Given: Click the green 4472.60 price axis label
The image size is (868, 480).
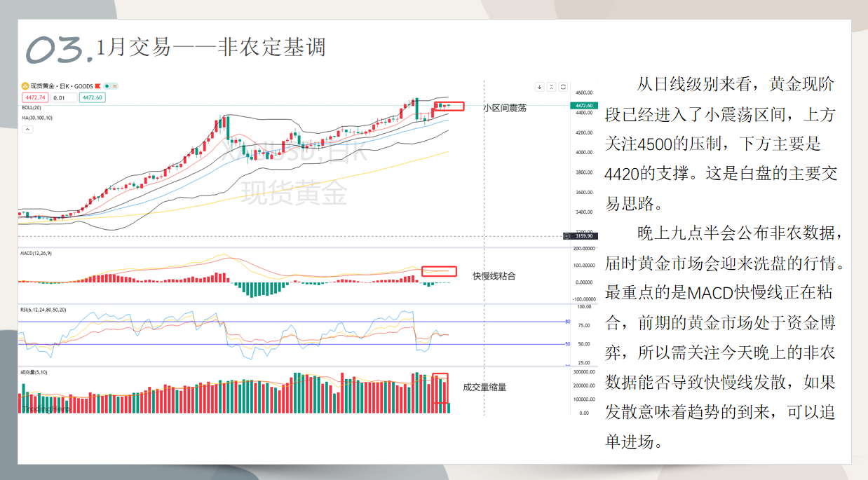Looking at the screenshot, I should click(585, 106).
